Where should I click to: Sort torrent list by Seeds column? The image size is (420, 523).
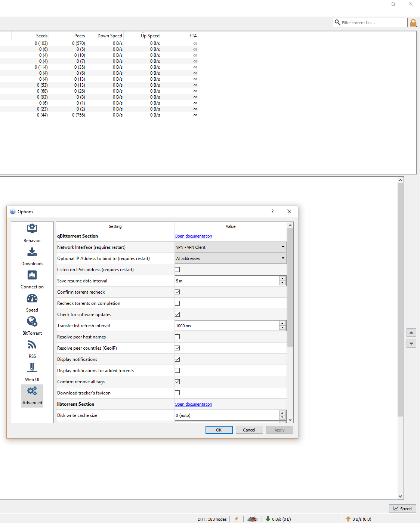[x=30, y=36]
